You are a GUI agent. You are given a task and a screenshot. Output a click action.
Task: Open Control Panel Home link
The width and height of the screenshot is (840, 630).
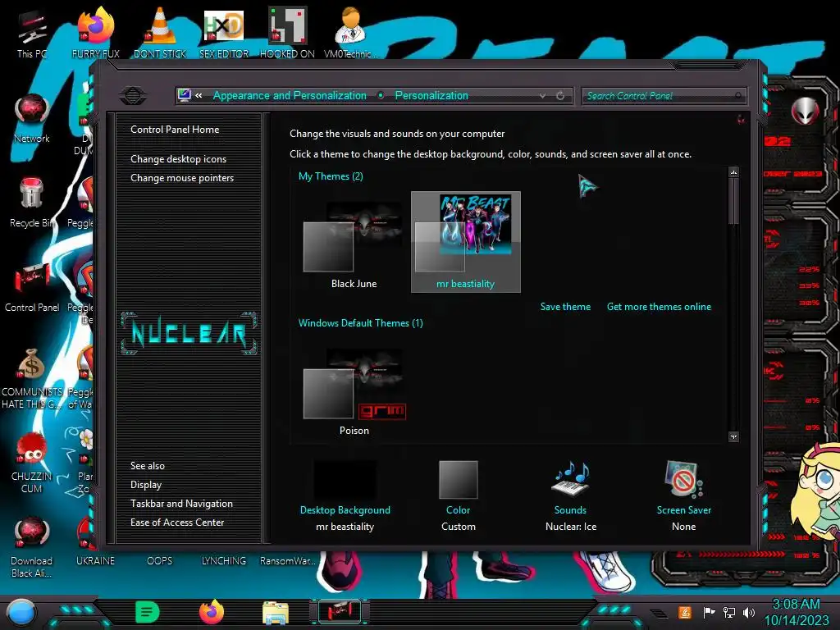click(175, 129)
